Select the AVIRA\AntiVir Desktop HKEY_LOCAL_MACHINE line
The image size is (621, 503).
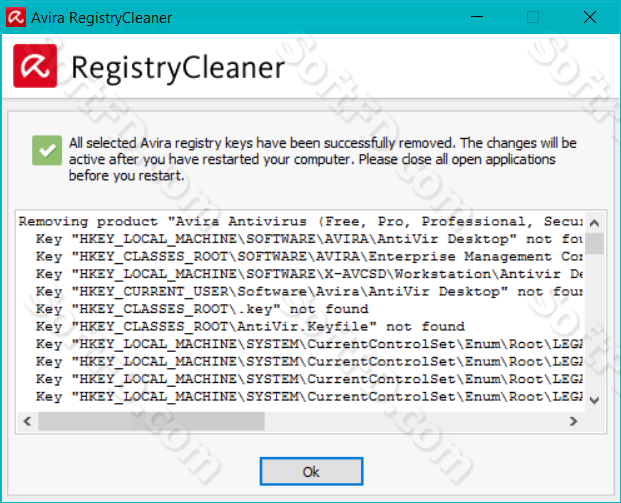[309, 239]
